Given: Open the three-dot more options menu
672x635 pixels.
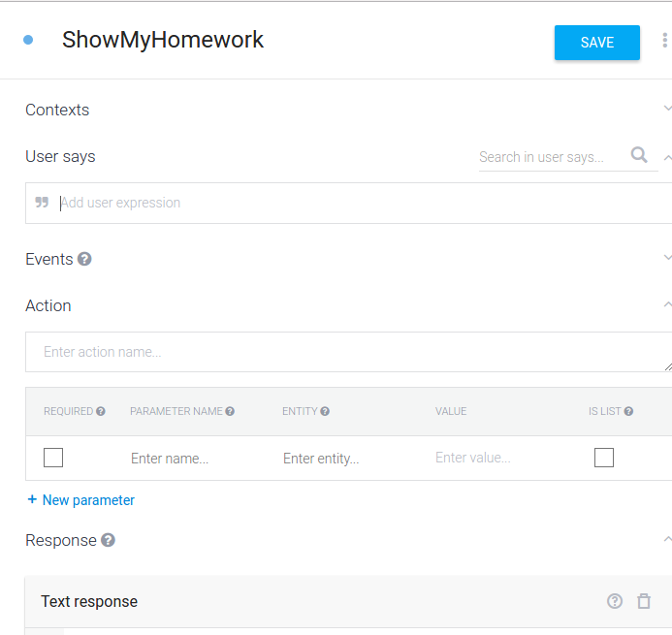Looking at the screenshot, I should coord(664,41).
